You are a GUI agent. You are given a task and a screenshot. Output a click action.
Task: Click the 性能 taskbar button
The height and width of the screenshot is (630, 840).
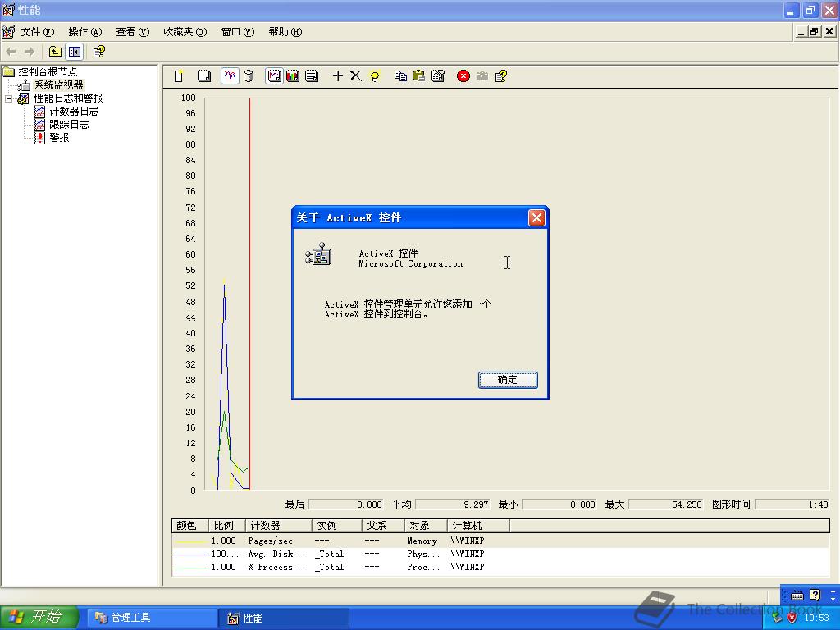pyautogui.click(x=285, y=618)
